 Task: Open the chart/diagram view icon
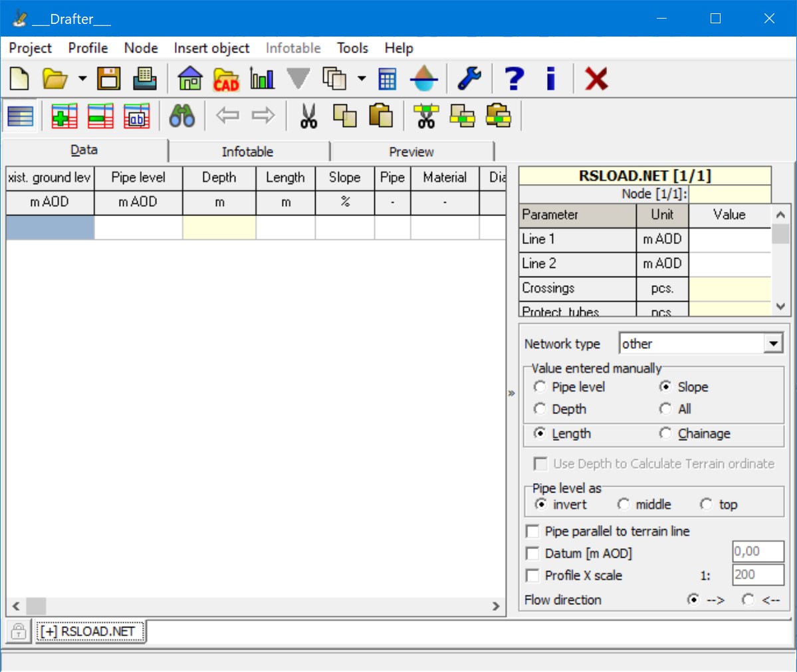[x=261, y=79]
